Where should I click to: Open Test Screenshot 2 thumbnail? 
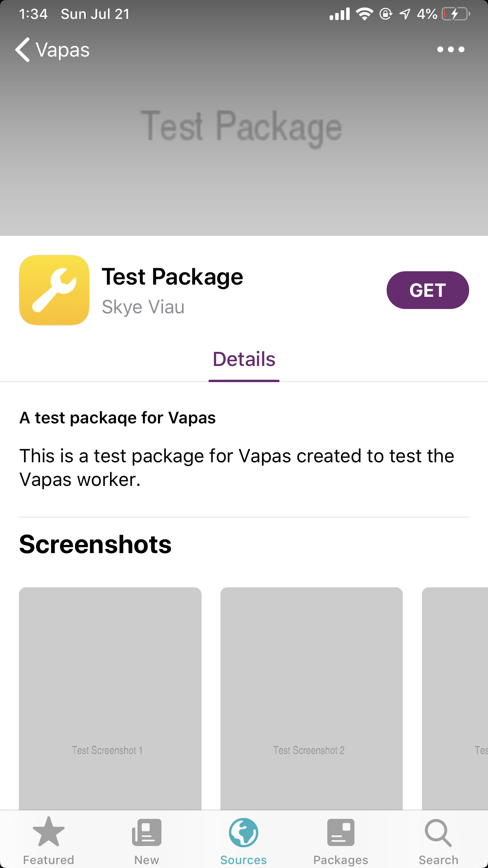tap(312, 698)
